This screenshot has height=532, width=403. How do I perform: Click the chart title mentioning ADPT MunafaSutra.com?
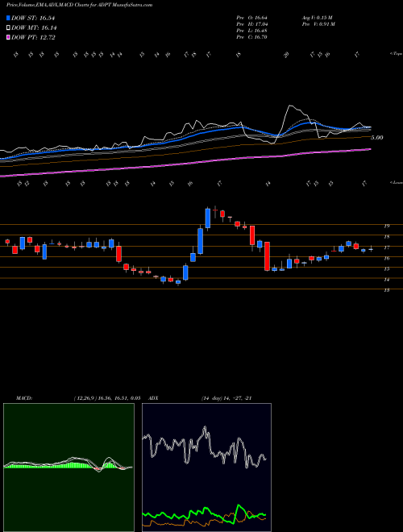pyautogui.click(x=79, y=5)
